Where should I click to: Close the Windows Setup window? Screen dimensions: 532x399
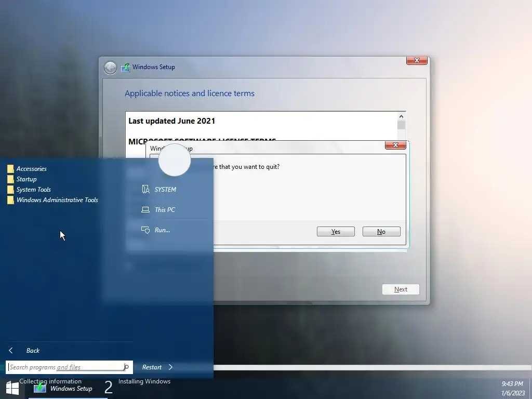point(417,60)
